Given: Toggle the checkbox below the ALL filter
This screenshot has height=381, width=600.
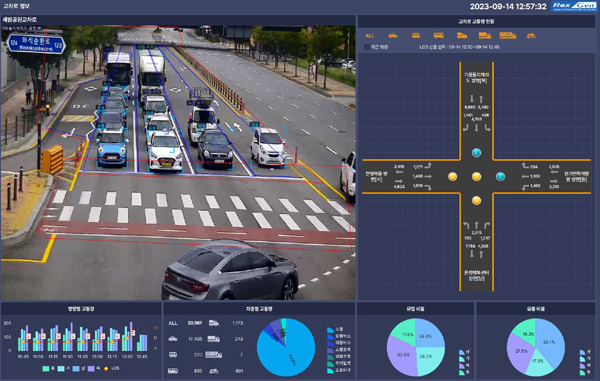Looking at the screenshot, I should (367, 47).
